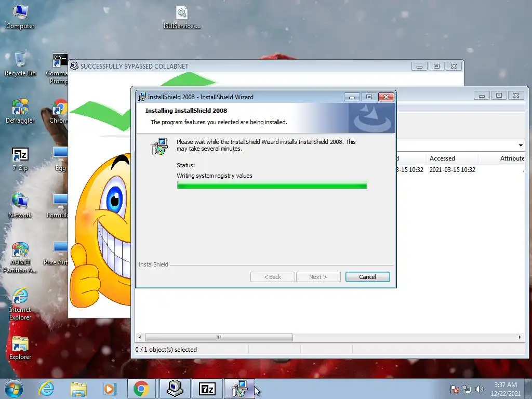Open the network tray icon
The image size is (532, 399).
(467, 390)
